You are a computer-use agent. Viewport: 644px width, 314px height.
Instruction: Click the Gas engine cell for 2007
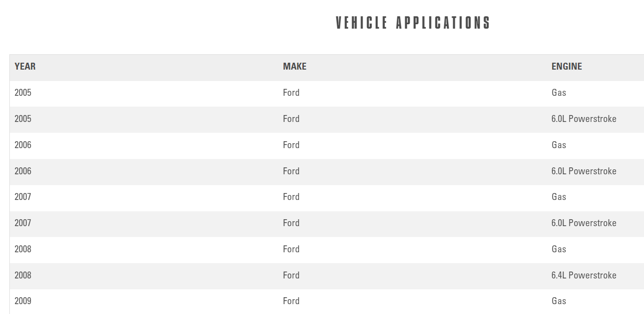point(559,197)
